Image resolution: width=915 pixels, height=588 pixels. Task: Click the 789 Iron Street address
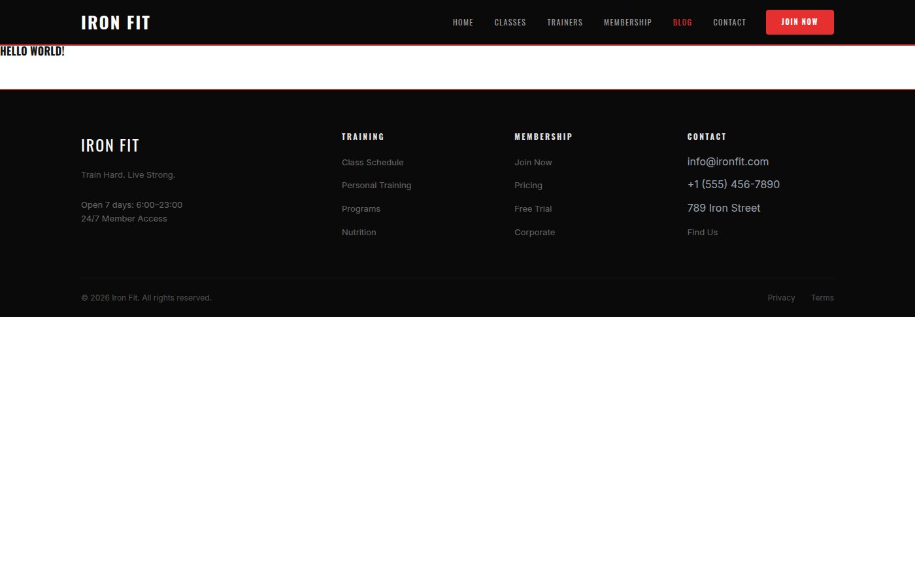724,208
